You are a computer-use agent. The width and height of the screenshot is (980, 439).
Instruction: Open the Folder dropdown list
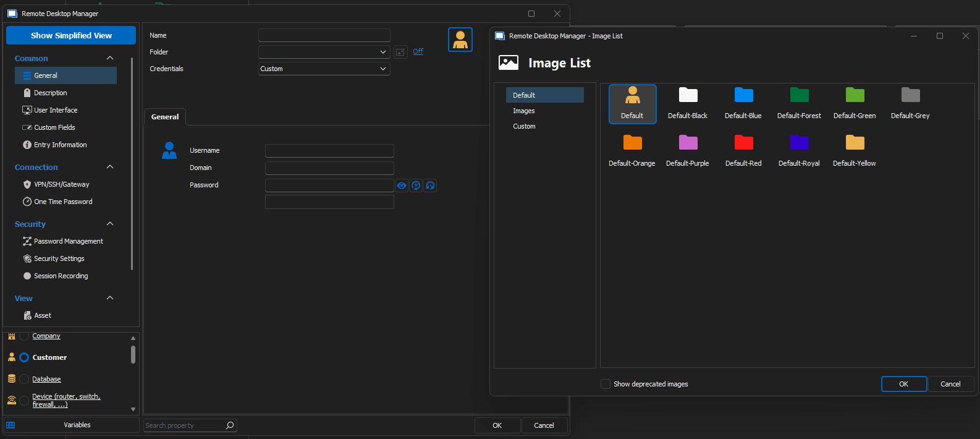[x=383, y=52]
